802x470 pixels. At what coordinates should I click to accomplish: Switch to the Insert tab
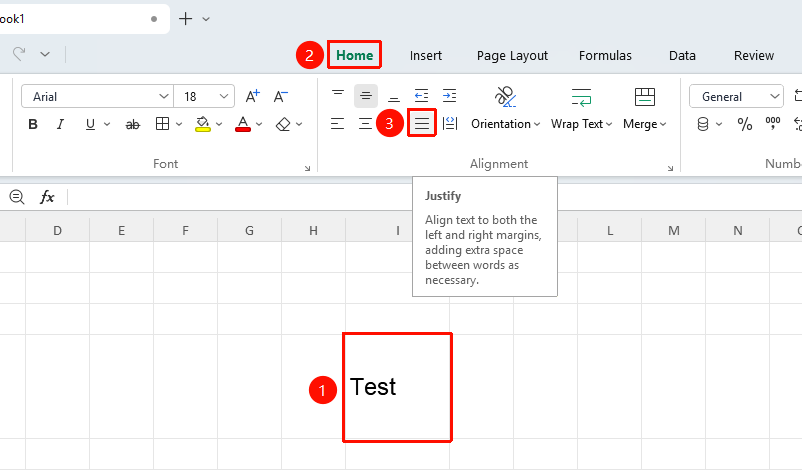point(426,55)
